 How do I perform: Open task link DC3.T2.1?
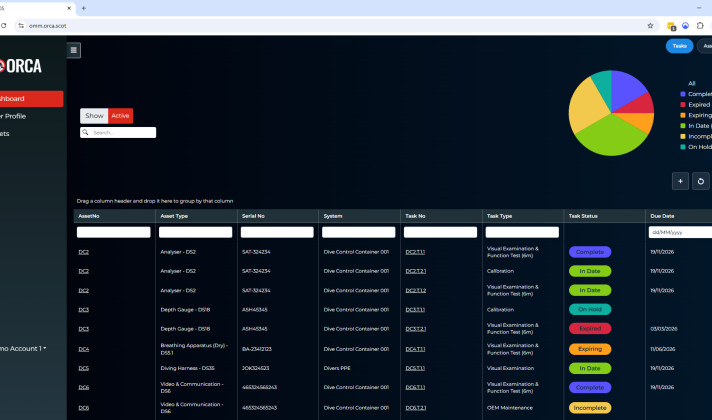click(415, 329)
